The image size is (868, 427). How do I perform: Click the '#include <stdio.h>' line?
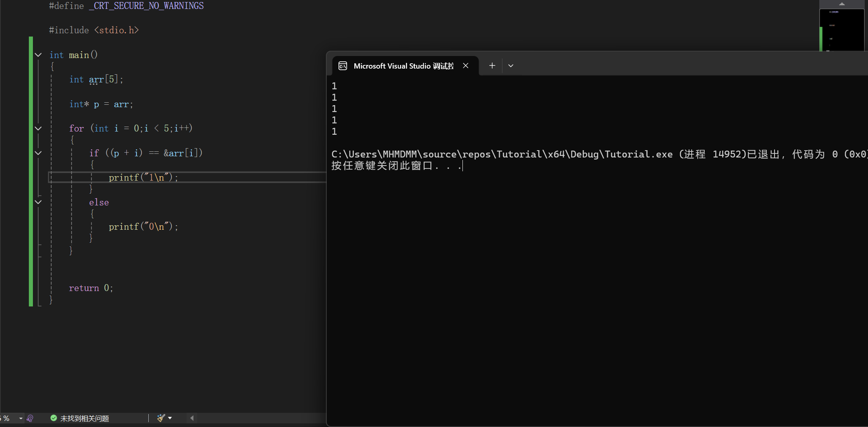[x=94, y=30]
